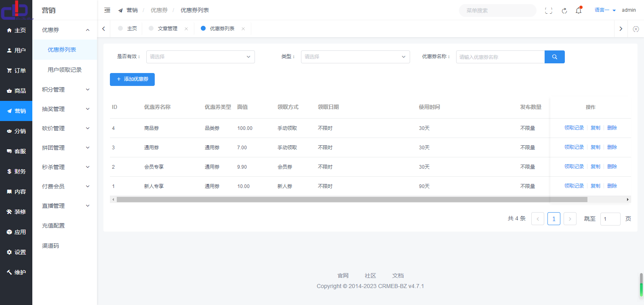Close the 文章管理 tab
644x305 pixels.
pos(186,29)
